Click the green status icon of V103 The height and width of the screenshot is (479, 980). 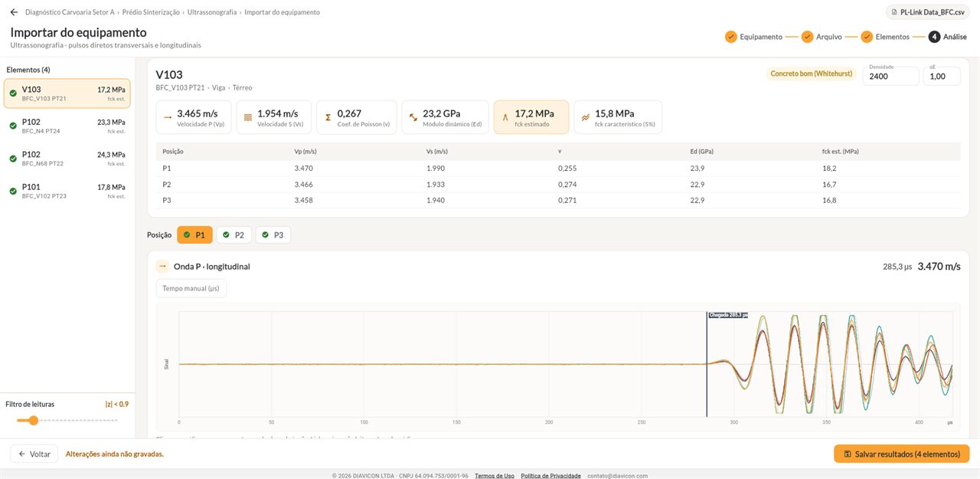click(13, 94)
